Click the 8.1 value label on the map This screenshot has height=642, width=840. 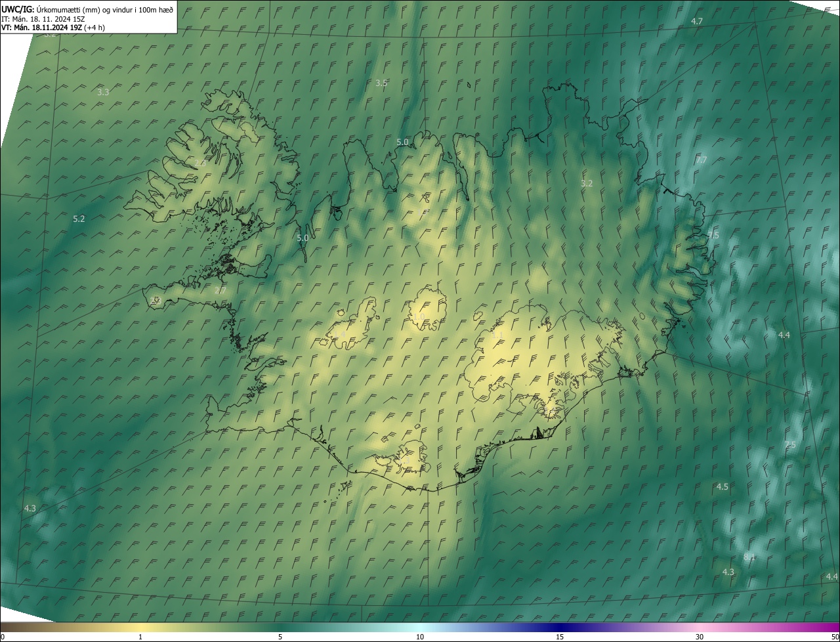tap(749, 557)
